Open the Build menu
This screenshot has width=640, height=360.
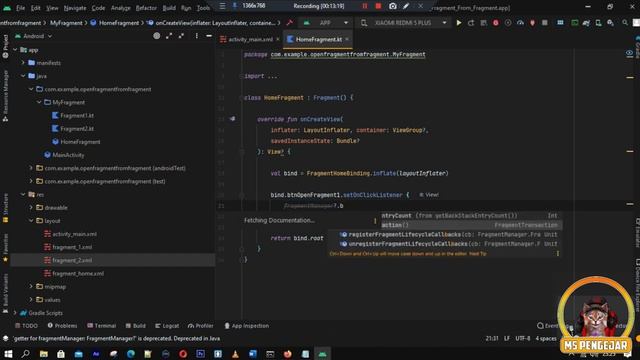pos(169,8)
